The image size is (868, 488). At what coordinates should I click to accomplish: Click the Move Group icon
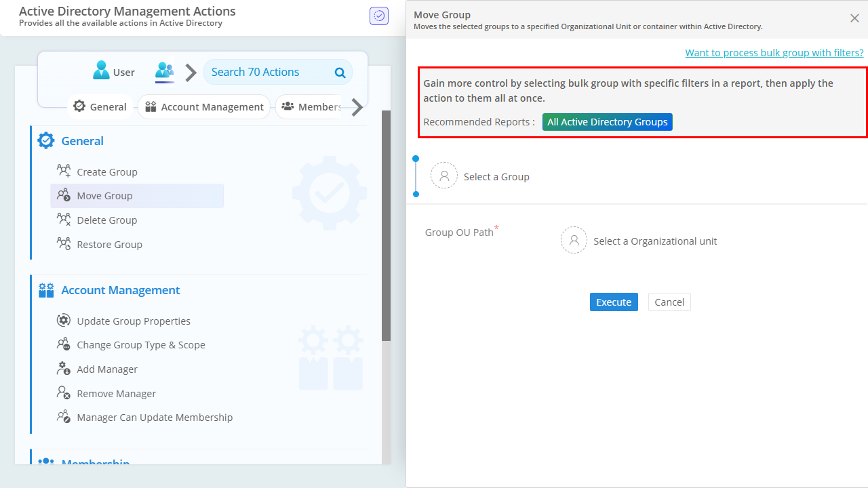pos(64,195)
